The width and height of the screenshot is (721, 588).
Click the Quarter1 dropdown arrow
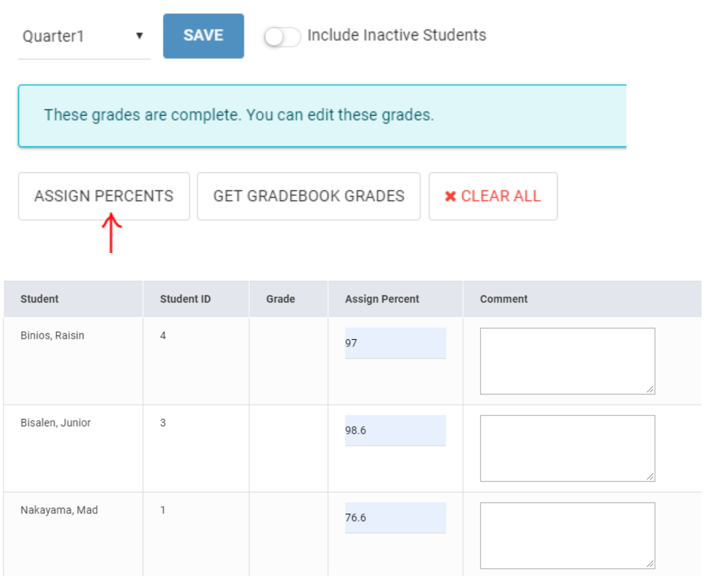(x=139, y=36)
